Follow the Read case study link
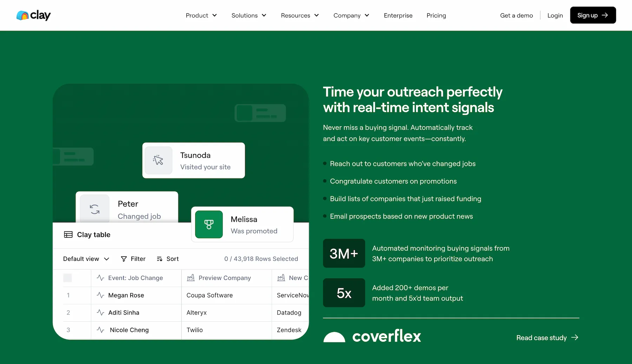Screen dimensions: 632x364 point(547,338)
